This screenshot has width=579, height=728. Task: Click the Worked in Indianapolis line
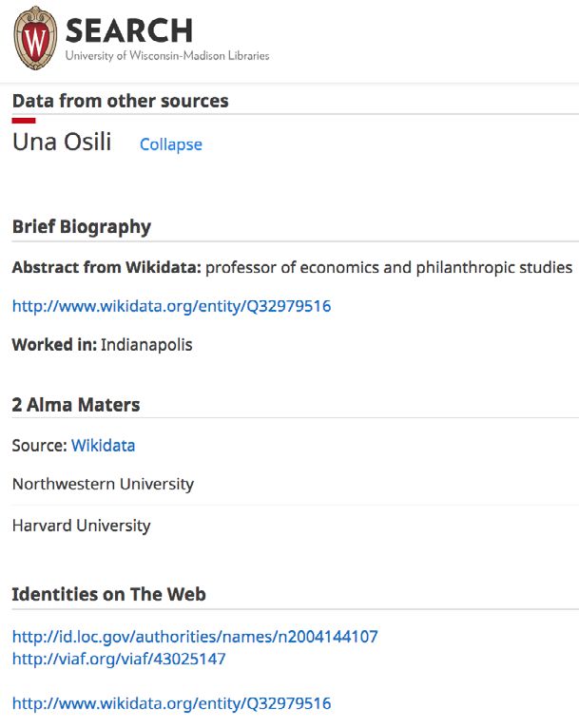102,344
